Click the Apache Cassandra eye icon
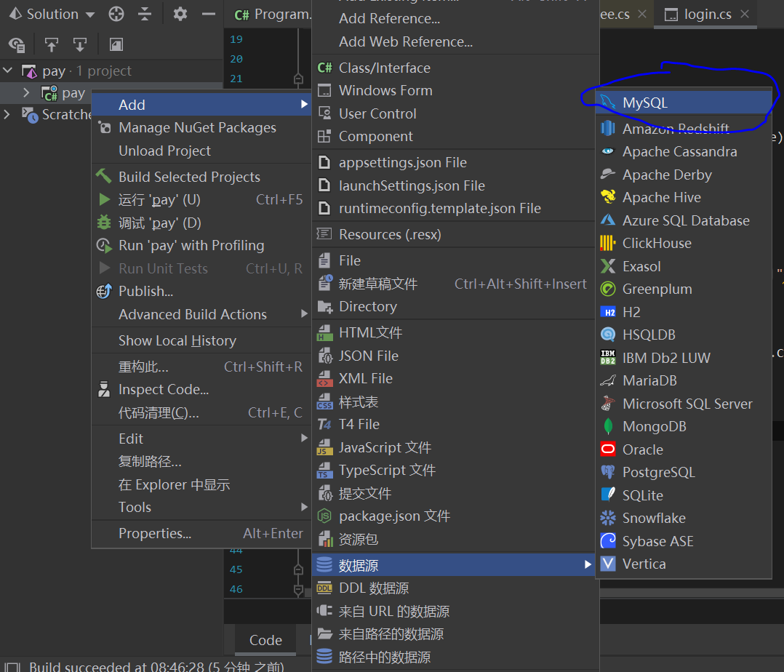The height and width of the screenshot is (672, 784). (607, 151)
